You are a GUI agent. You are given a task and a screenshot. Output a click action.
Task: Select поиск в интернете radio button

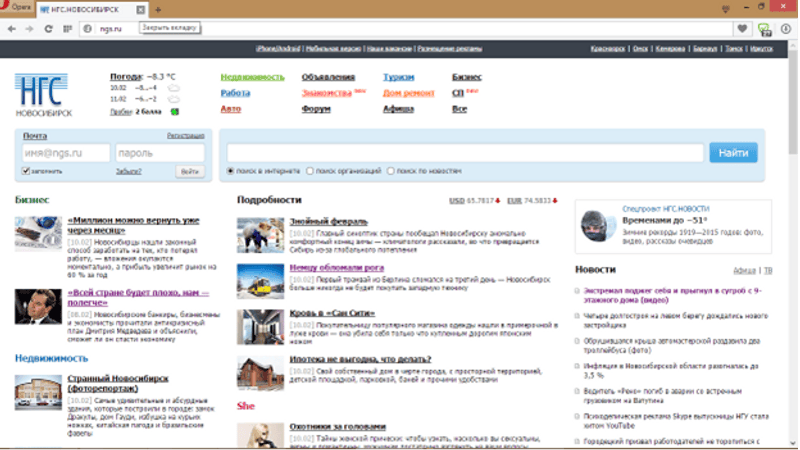[x=230, y=171]
